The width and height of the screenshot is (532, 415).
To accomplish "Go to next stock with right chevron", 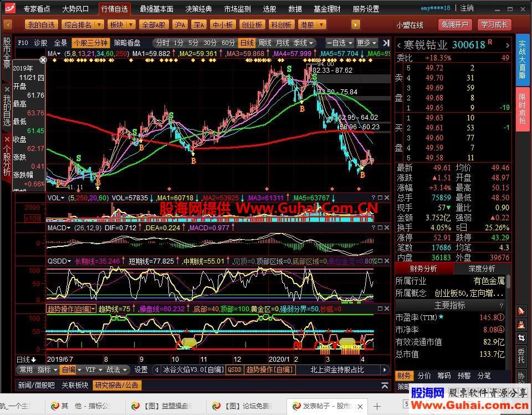I will (507, 45).
